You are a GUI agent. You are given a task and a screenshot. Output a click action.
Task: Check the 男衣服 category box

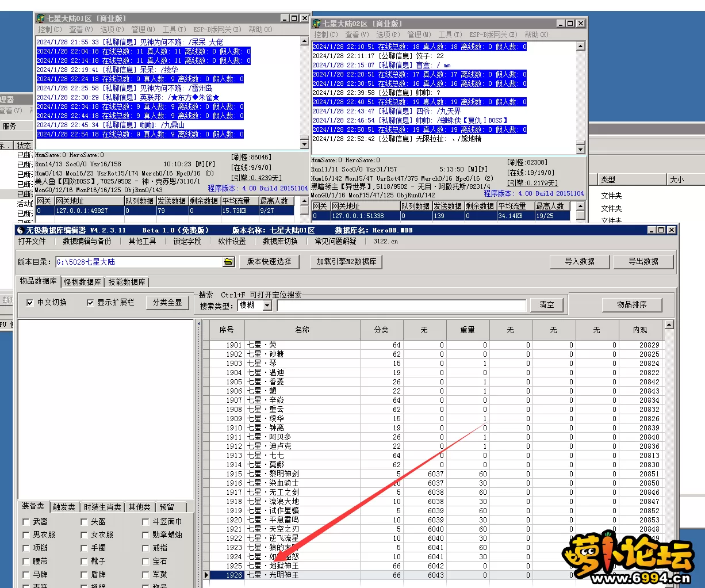coord(26,535)
